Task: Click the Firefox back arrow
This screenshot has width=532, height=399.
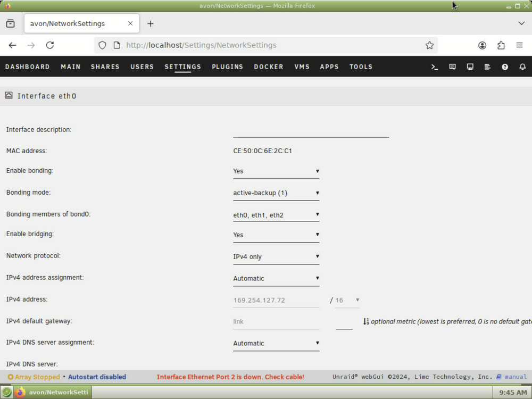Action: (13, 45)
